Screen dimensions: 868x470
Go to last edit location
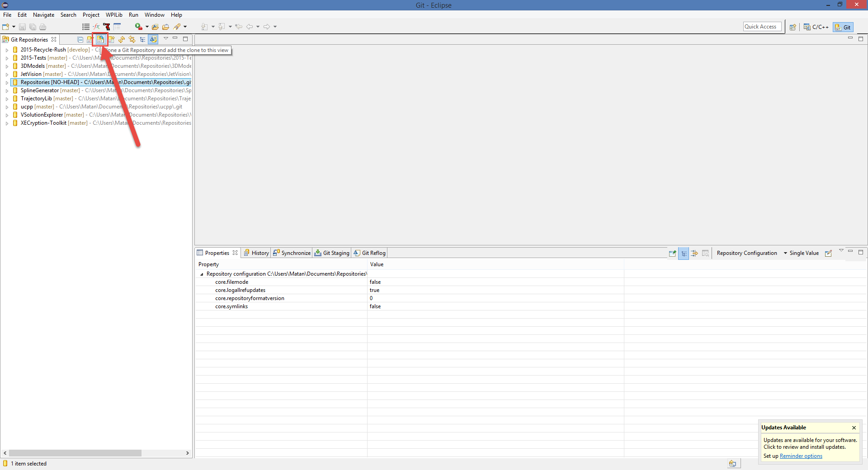pos(239,27)
